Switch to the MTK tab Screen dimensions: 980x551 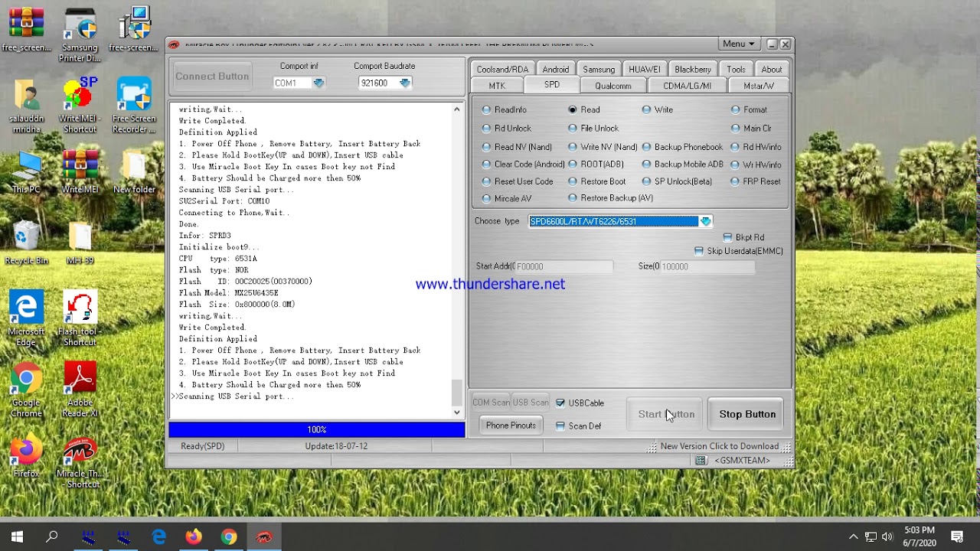(497, 86)
